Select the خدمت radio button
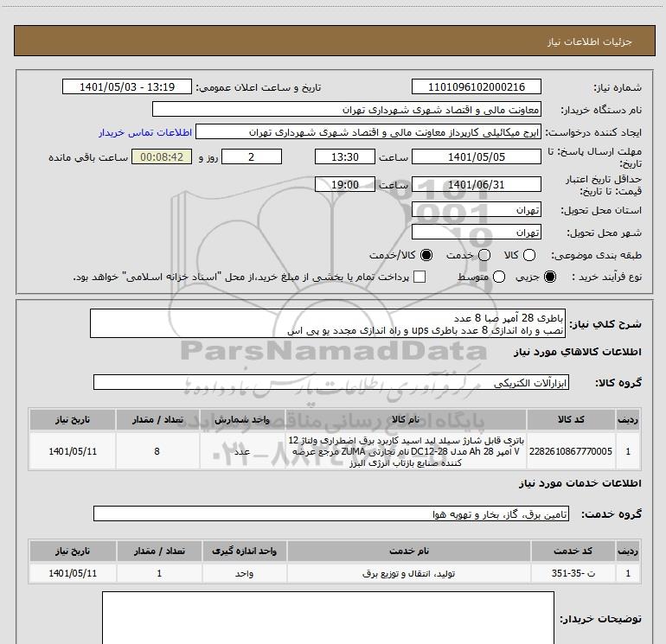 click(484, 255)
